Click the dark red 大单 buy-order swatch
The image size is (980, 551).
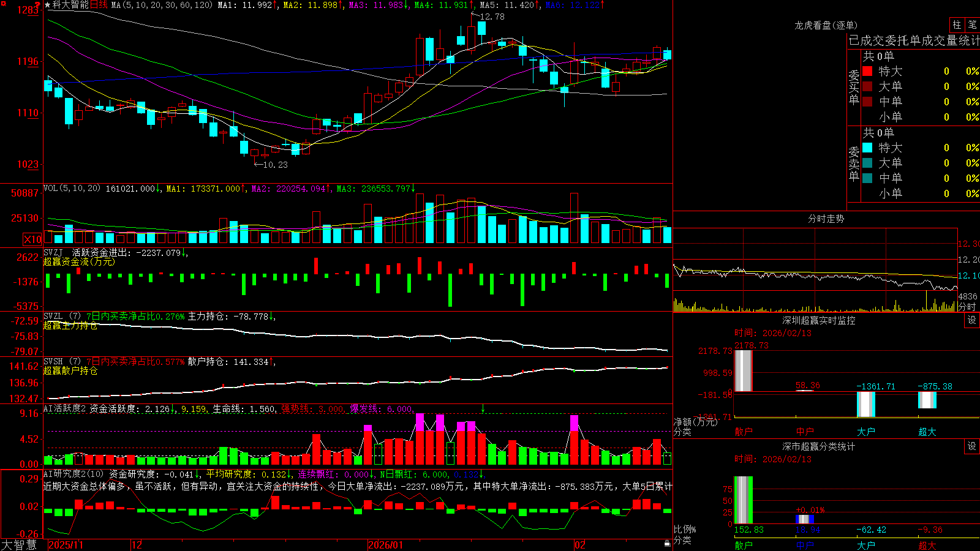(867, 86)
